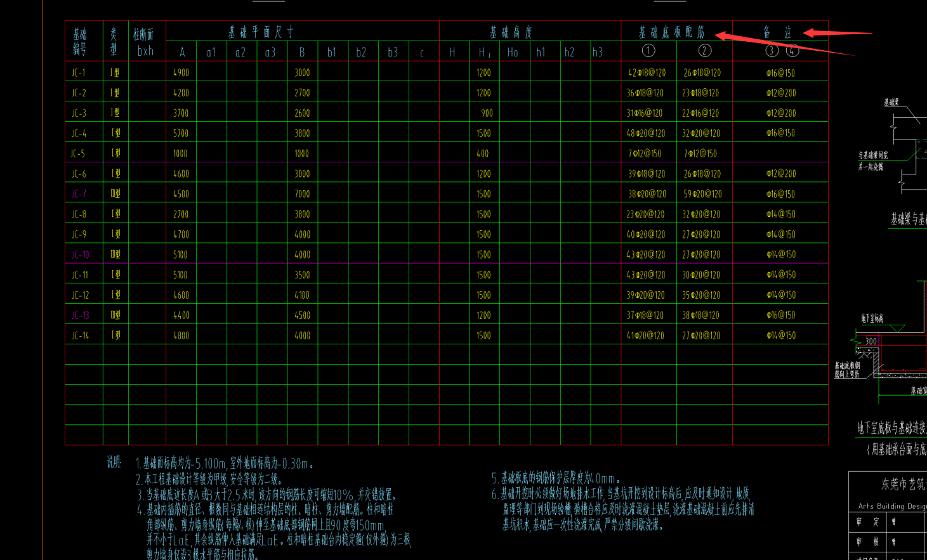Click the circled "②" rebar column header
927x560 pixels.
pos(704,51)
